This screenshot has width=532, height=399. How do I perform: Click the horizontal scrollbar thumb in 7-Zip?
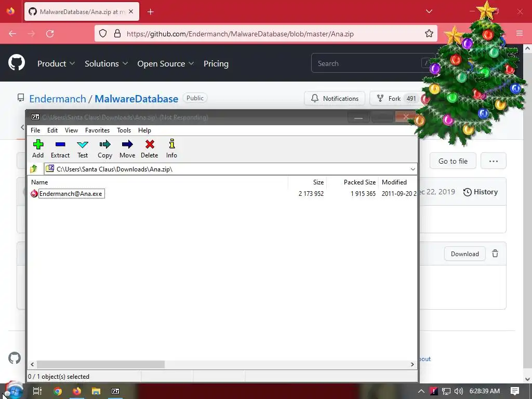click(x=101, y=364)
